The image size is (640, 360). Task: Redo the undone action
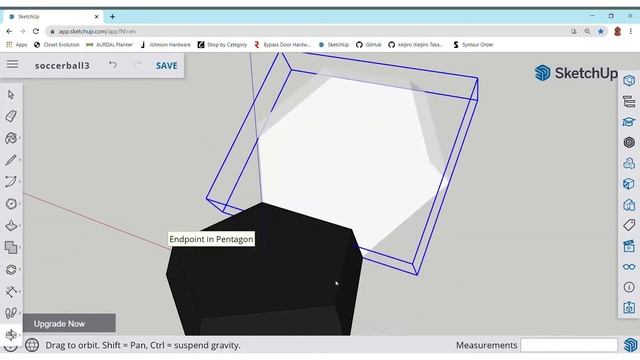click(138, 65)
